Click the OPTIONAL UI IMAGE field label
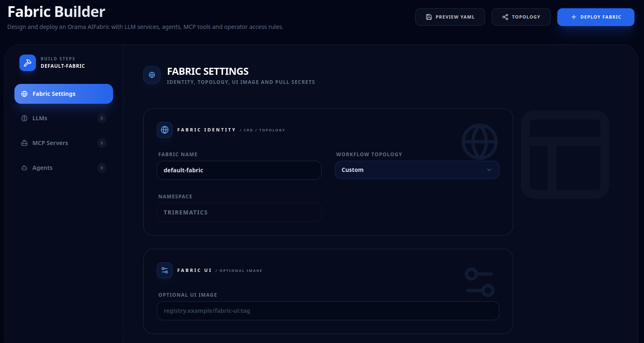The height and width of the screenshot is (343, 644). (188, 295)
